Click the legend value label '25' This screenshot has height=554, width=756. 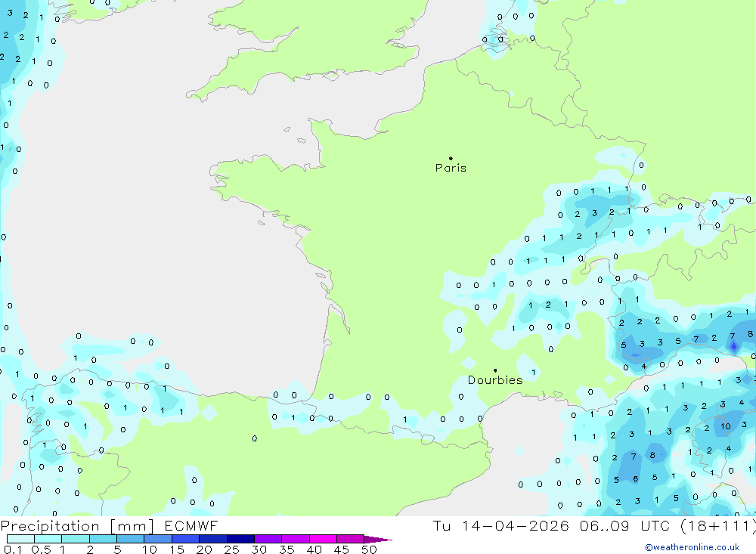pos(231,549)
